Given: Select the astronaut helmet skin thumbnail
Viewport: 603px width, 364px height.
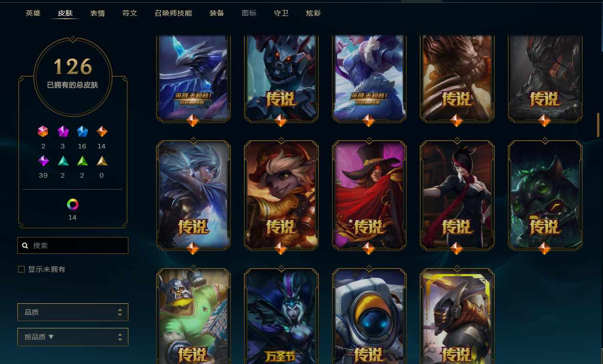Looking at the screenshot, I should (x=369, y=316).
